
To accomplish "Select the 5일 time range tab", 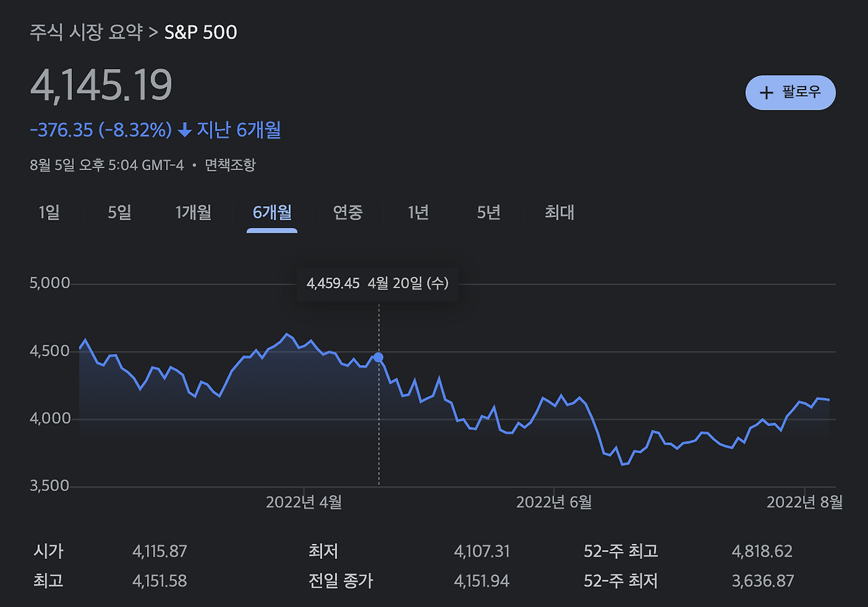I will pos(119,212).
